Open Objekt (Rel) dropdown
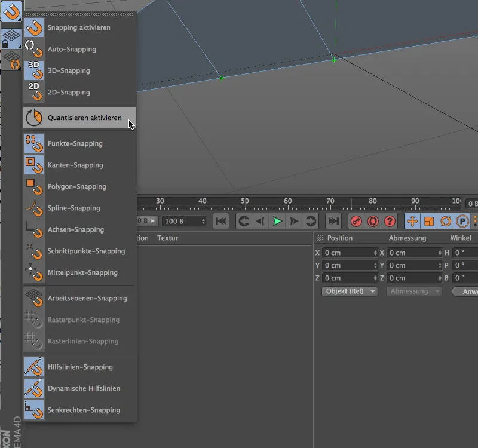 [350, 291]
